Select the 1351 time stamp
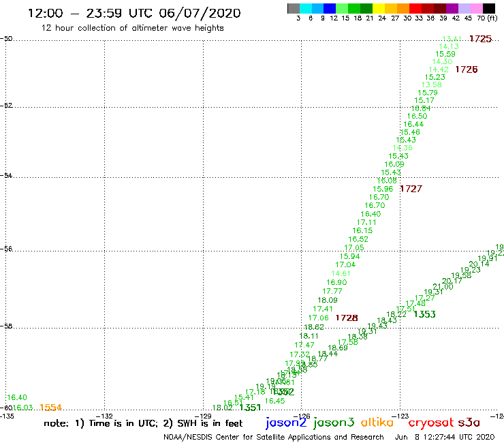The height and width of the screenshot is (443, 504). 250,408
